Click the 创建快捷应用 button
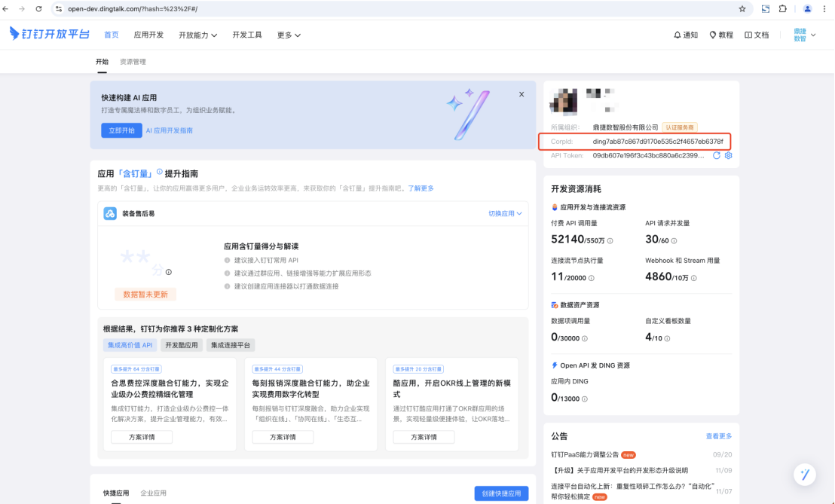This screenshot has height=504, width=835. point(501,493)
